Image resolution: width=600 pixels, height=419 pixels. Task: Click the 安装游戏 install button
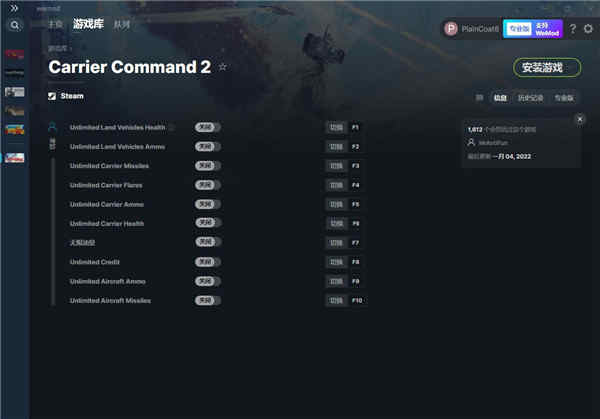click(547, 68)
